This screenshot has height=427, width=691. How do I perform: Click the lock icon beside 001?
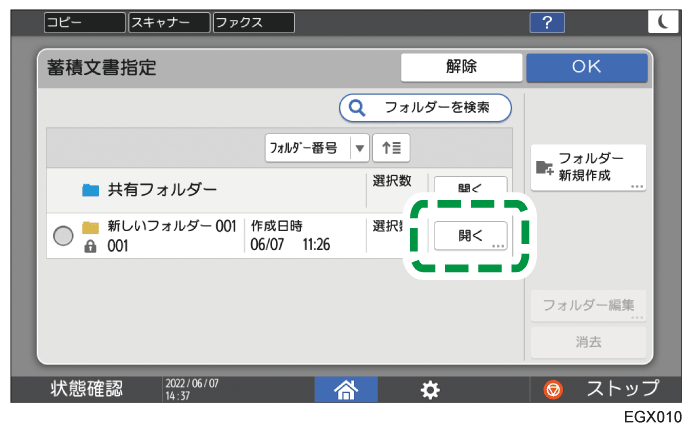click(90, 246)
